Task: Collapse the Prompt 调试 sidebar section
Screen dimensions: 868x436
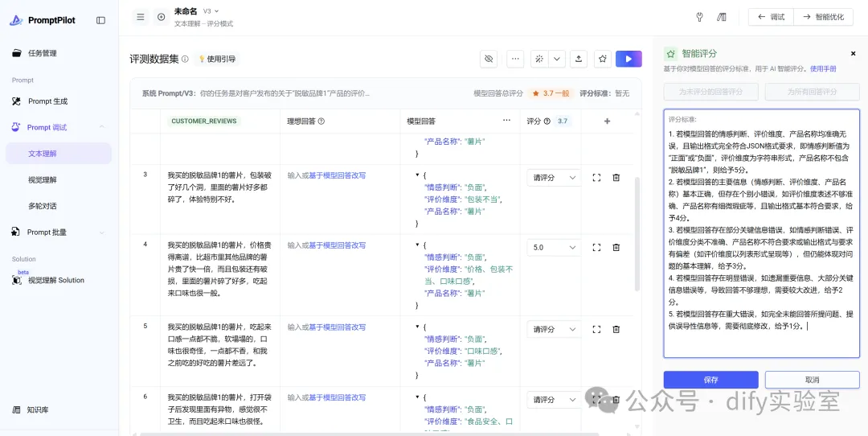Action: pos(102,127)
